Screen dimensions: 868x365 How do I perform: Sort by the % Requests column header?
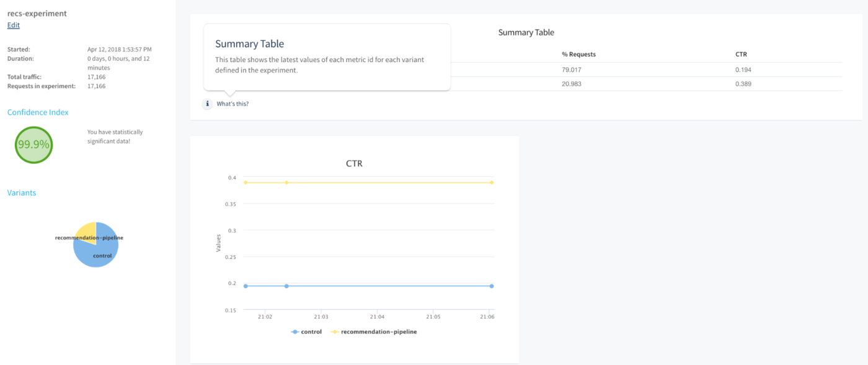click(x=578, y=55)
